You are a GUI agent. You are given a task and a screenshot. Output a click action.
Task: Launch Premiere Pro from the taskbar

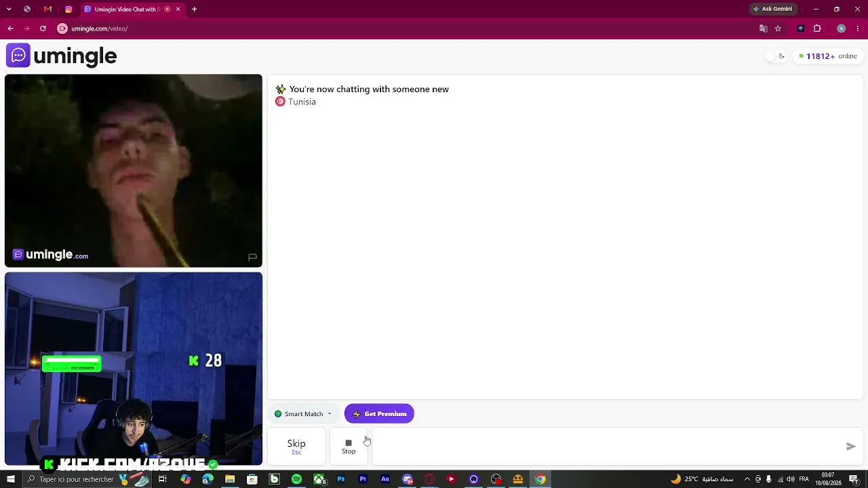click(363, 479)
